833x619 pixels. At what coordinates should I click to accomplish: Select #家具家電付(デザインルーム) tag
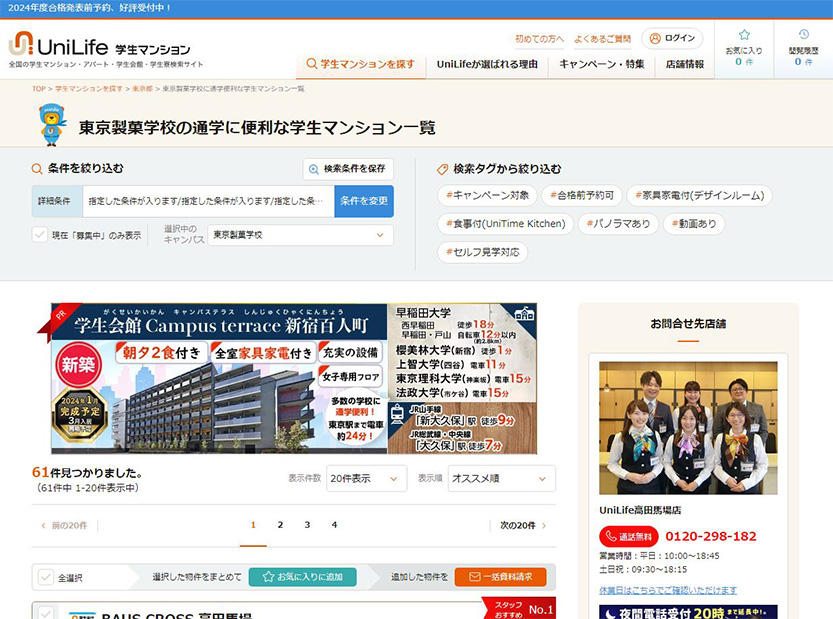click(x=700, y=195)
